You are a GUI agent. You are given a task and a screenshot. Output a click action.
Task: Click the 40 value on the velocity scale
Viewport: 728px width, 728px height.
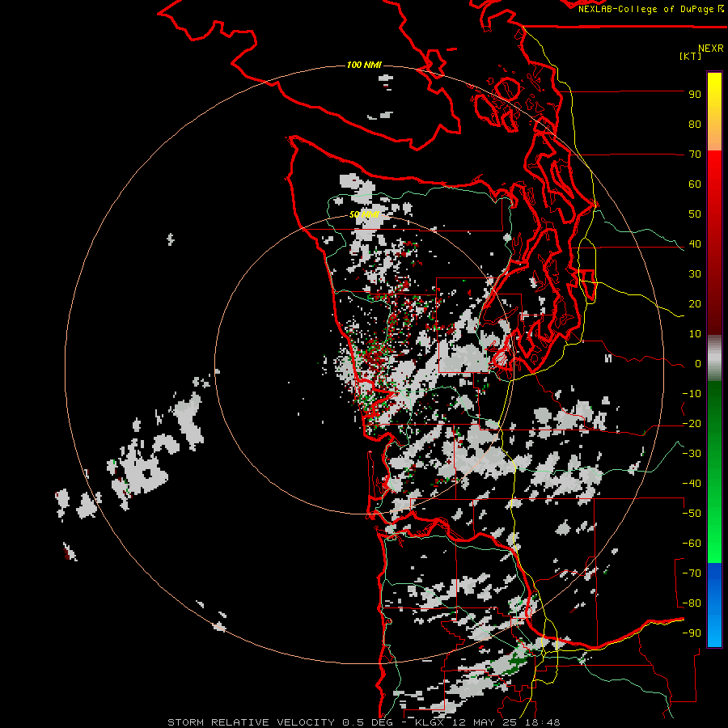click(695, 244)
